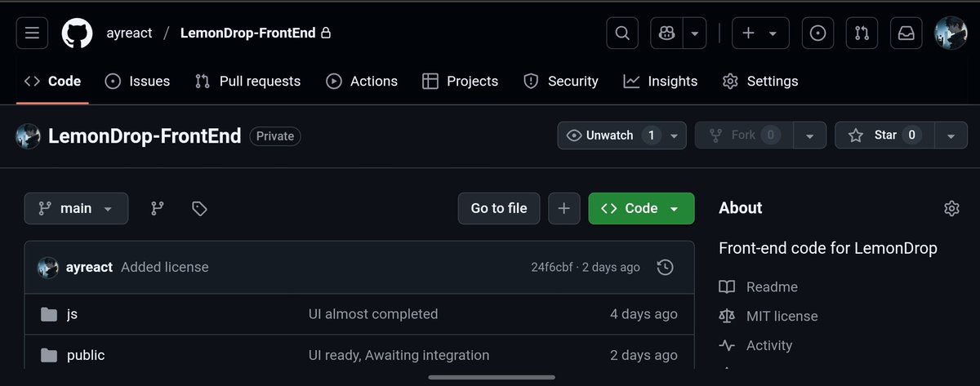Click the avatar beside the repository title
Viewport: 980px width, 386px height.
[29, 136]
